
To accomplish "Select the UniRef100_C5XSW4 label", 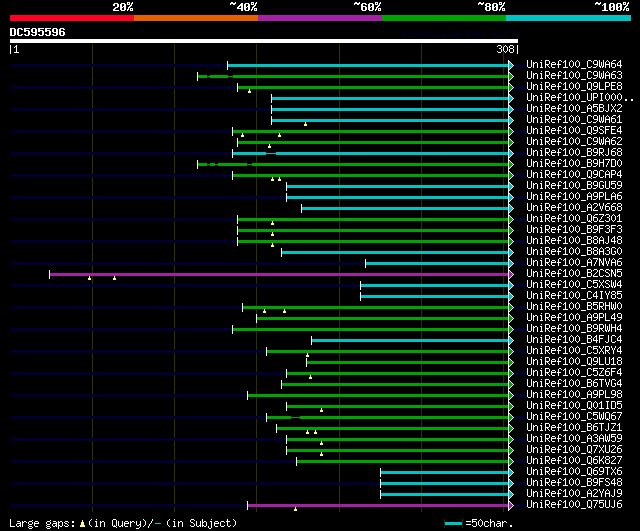I will [574, 285].
